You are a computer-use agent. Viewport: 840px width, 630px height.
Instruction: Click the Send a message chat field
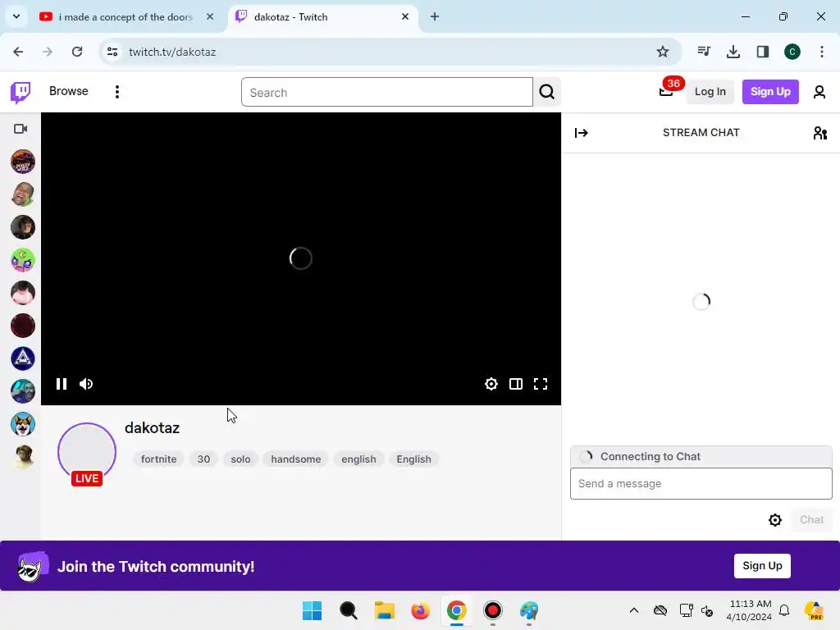coord(701,484)
